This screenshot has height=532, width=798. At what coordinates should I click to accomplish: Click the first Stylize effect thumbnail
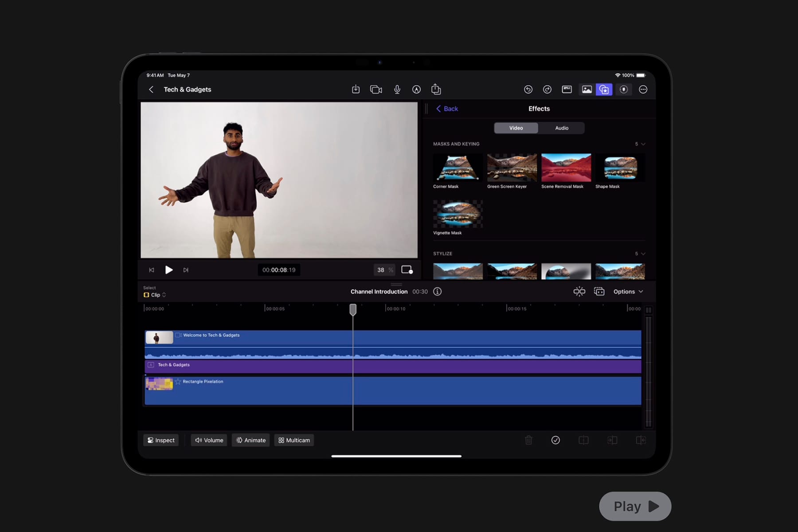(458, 271)
